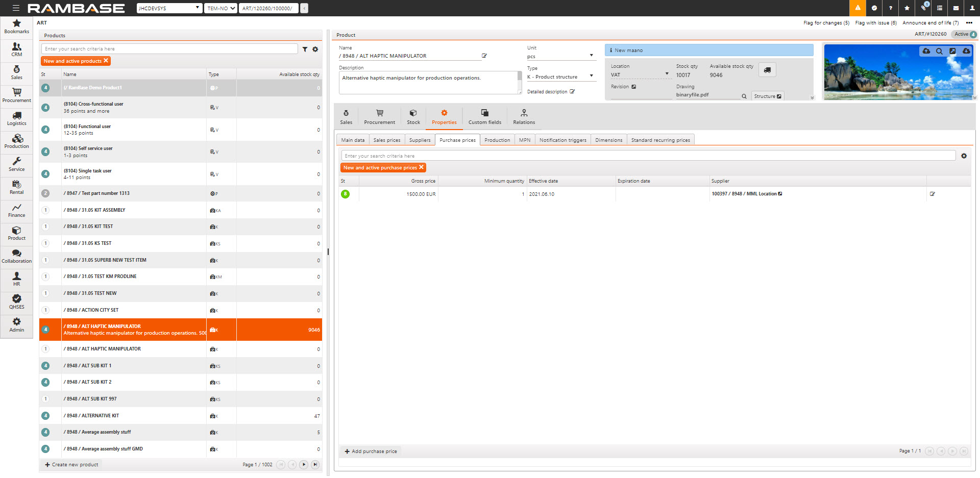This screenshot has height=478, width=980.
Task: Open the orange alert warning icon
Action: (857, 8)
